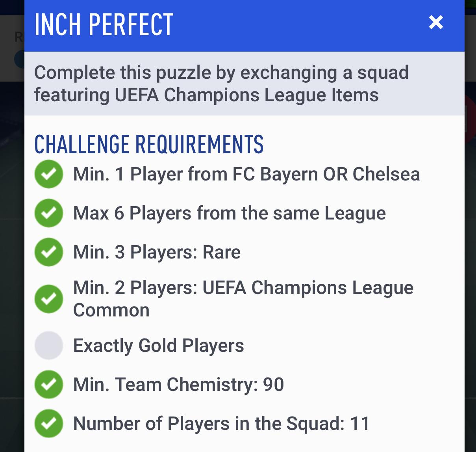Screen dimensions: 476x452
Task: Select the Max 6 Players same League requirement
Action: (x=229, y=213)
